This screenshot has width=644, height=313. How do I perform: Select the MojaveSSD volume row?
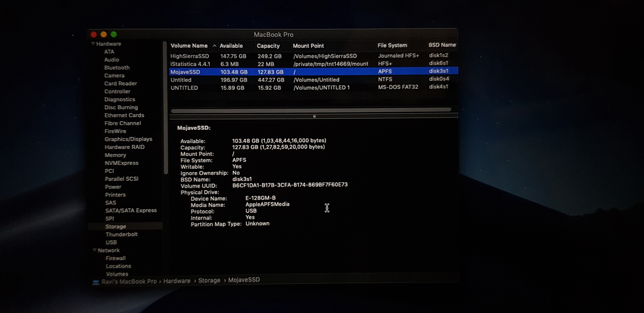click(x=314, y=72)
